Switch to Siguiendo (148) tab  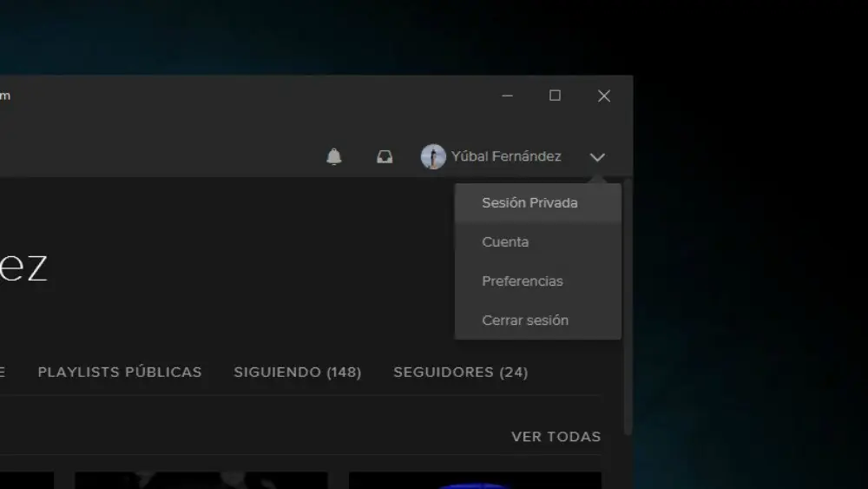tap(297, 372)
